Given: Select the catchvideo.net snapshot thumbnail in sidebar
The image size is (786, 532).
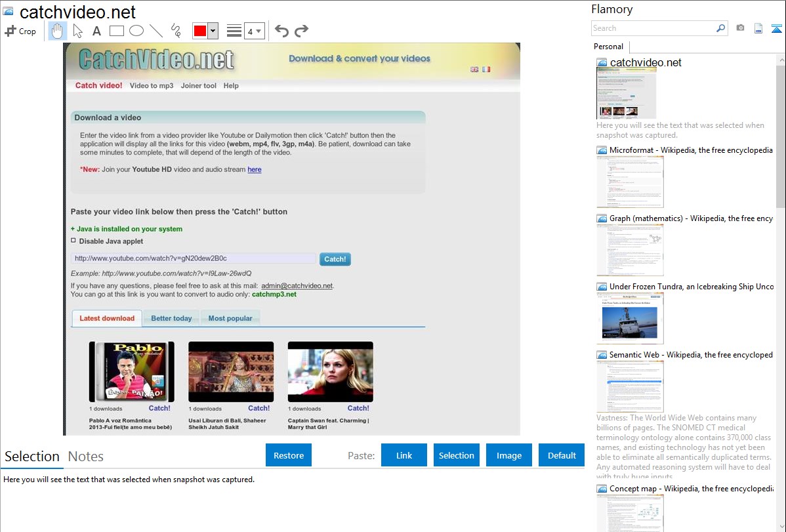Looking at the screenshot, I should (626, 94).
